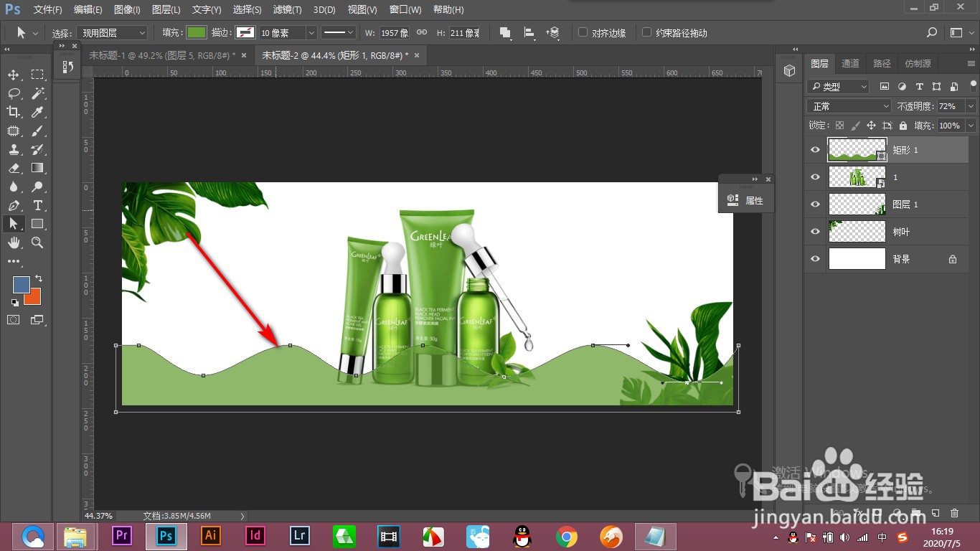The image size is (980, 551).
Task: Click the green 填充 fill color swatch
Action: point(196,33)
